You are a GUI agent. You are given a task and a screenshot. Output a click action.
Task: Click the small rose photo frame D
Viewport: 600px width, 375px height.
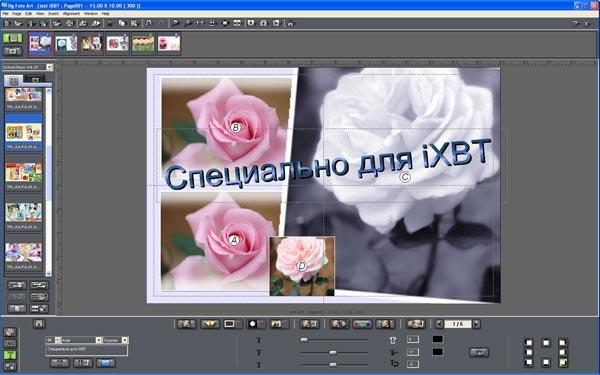click(x=302, y=266)
